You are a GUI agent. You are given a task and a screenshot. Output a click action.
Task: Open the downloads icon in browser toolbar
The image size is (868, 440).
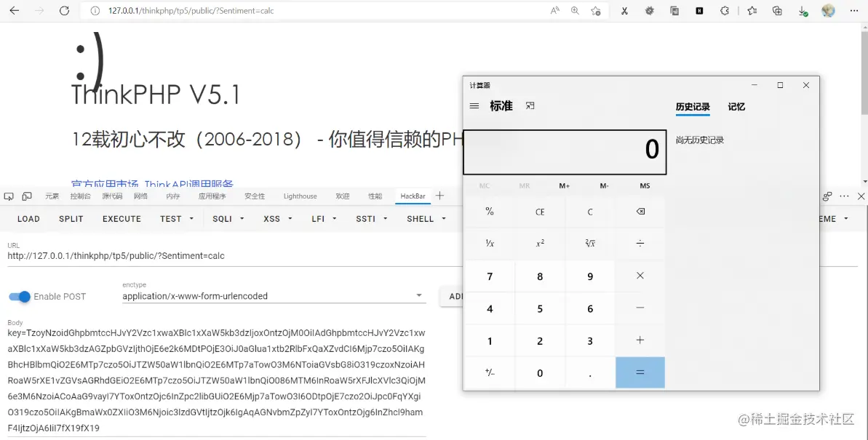[803, 10]
